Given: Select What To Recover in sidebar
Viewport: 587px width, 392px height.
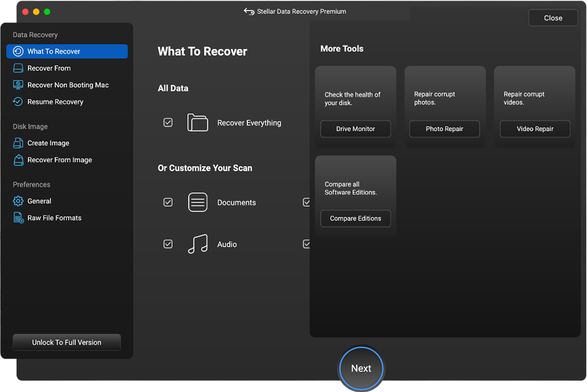Looking at the screenshot, I should [67, 51].
